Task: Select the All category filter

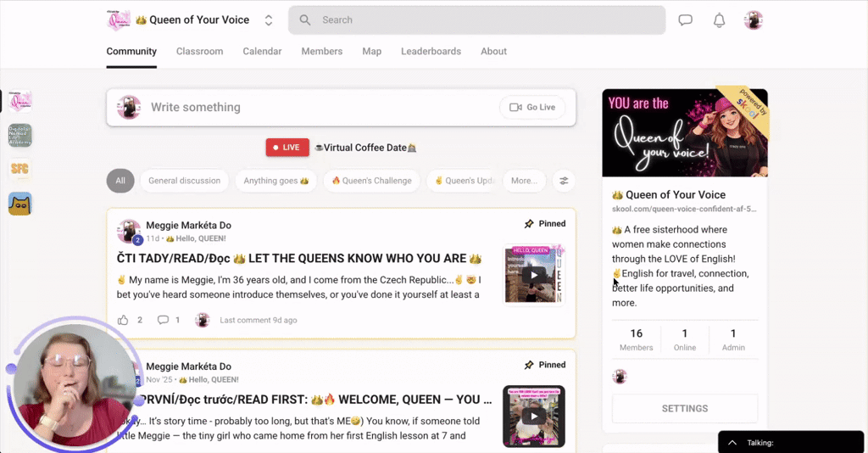Action: pyautogui.click(x=120, y=181)
